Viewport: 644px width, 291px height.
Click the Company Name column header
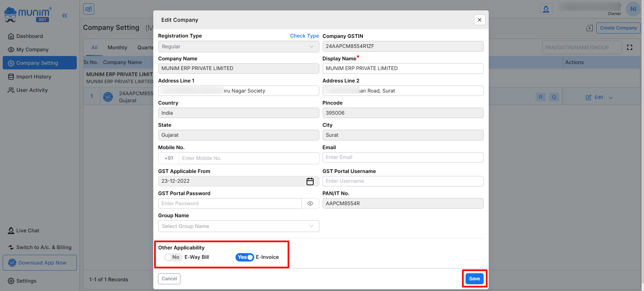pos(122,62)
